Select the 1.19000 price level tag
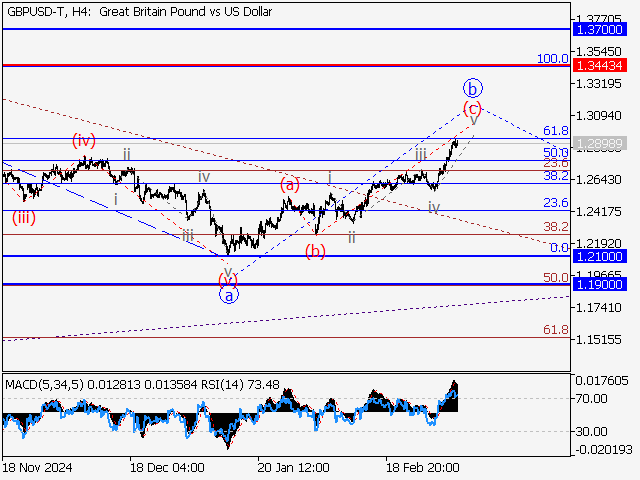The image size is (640, 480). tap(600, 284)
